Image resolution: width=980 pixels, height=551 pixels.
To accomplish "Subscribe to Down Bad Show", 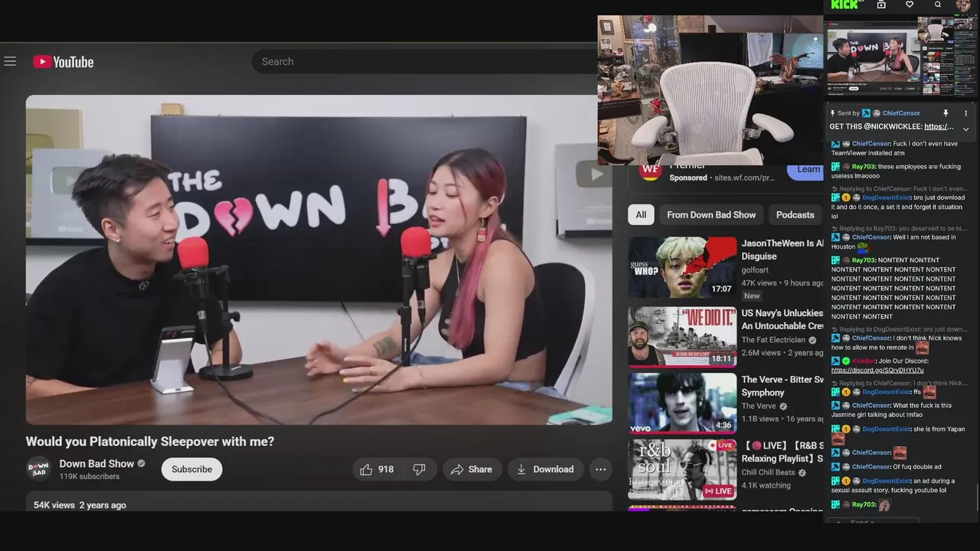I will pos(191,469).
